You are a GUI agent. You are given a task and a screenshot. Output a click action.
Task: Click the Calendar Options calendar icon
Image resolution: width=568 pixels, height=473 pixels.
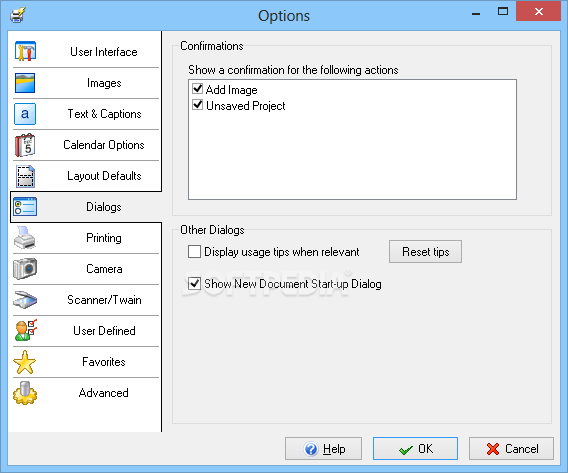(25, 145)
